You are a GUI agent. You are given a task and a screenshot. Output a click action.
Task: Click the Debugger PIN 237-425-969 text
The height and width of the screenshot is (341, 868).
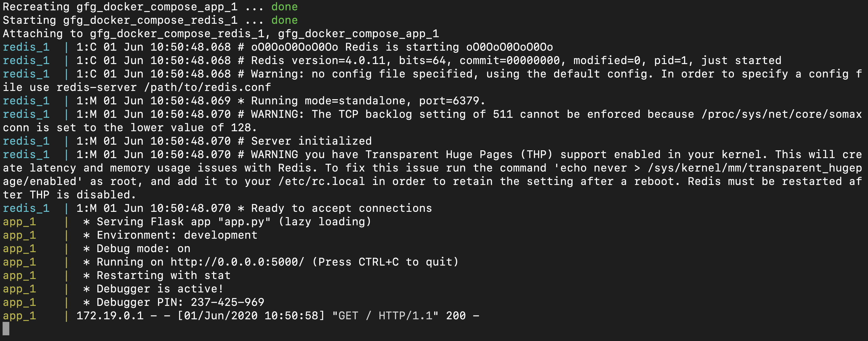pos(180,302)
